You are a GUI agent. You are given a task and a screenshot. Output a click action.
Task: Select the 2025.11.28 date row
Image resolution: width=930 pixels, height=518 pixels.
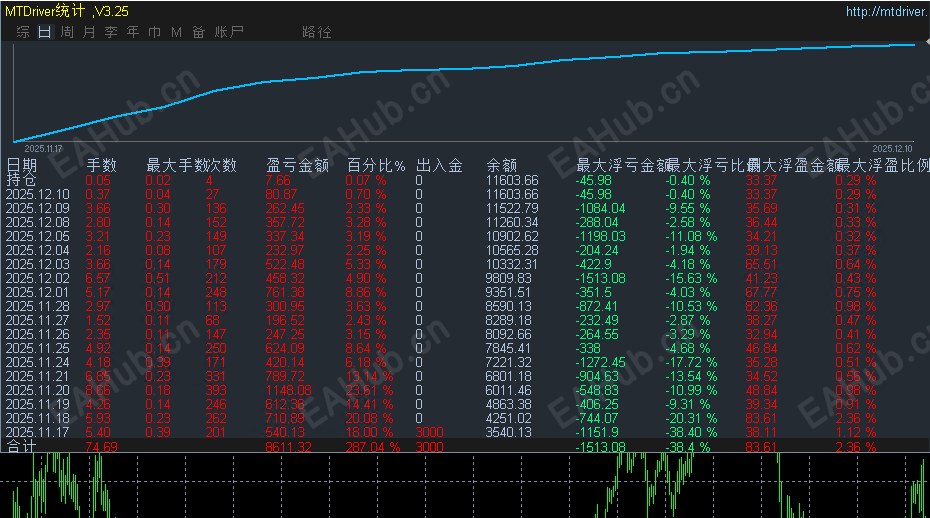pyautogui.click(x=37, y=307)
